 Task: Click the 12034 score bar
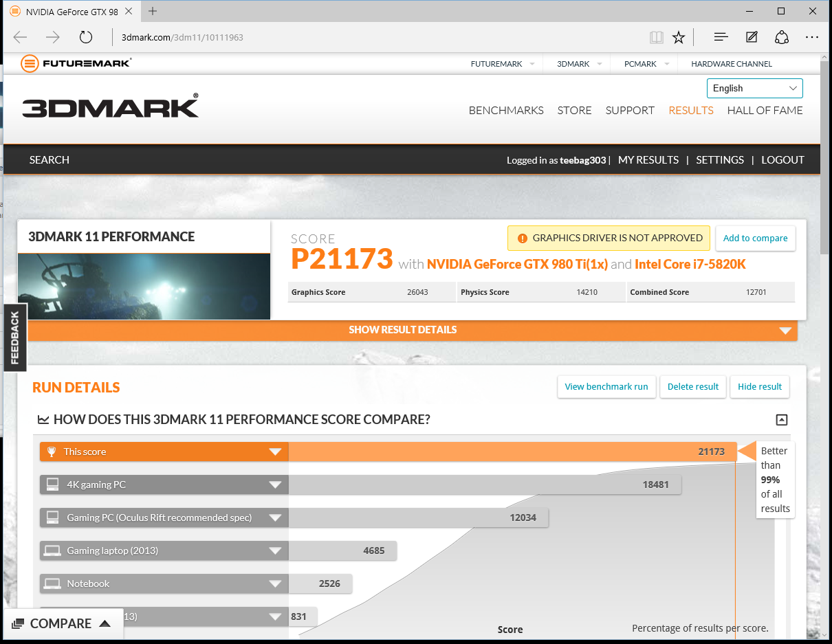pyautogui.click(x=418, y=518)
